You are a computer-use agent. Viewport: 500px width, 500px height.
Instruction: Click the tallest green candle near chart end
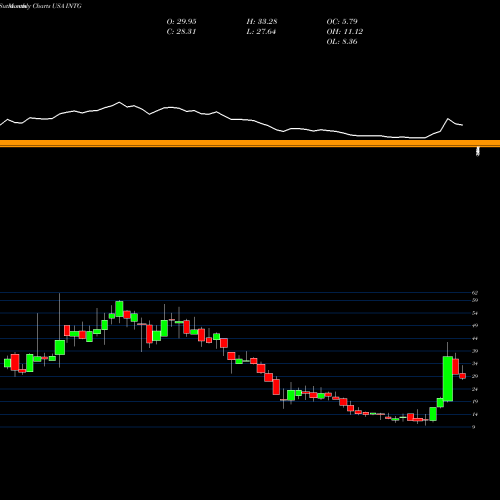pyautogui.click(x=448, y=379)
